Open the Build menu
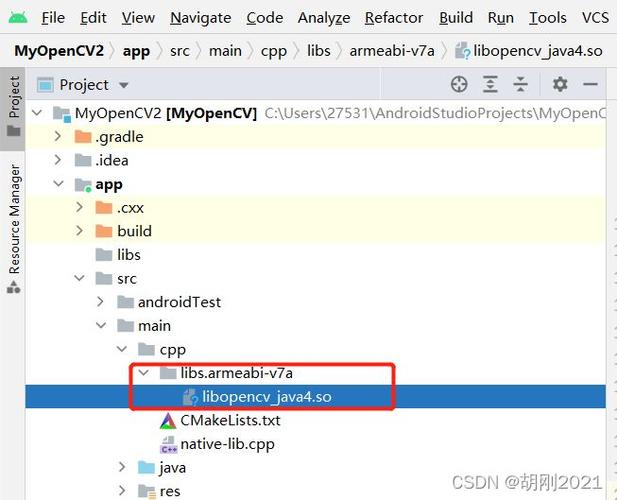The image size is (617, 500). (456, 18)
